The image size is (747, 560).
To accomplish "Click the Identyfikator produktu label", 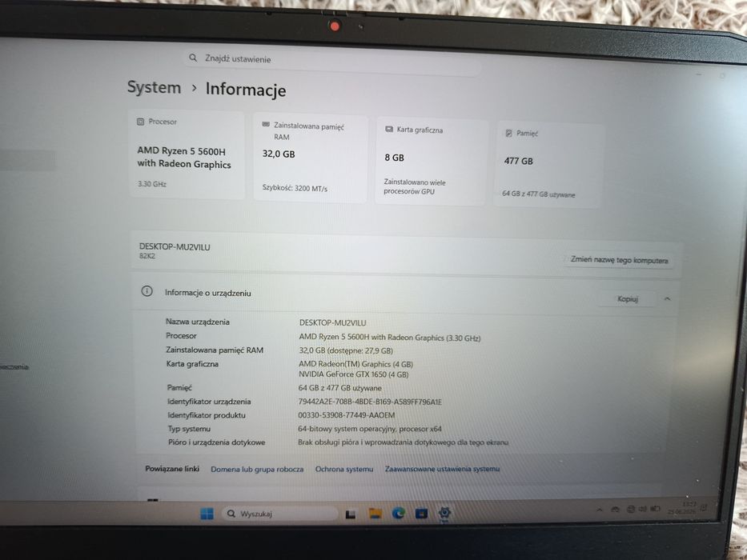I will coord(207,415).
